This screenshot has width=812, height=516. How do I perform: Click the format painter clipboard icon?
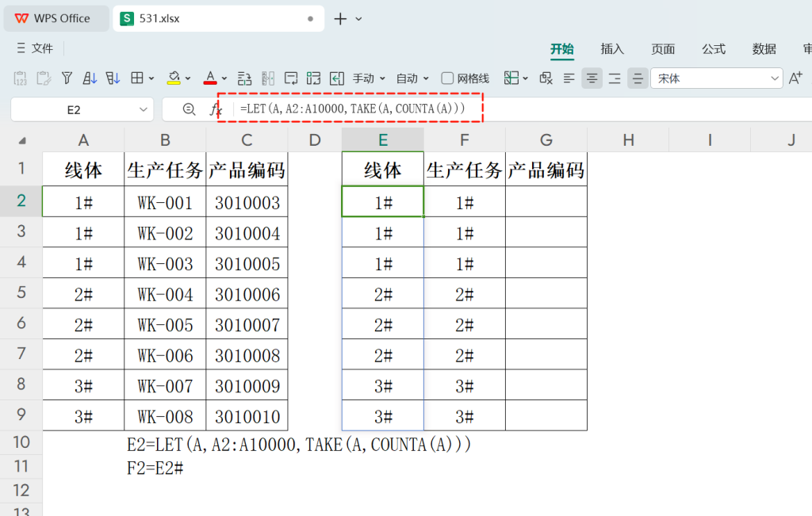(x=44, y=78)
